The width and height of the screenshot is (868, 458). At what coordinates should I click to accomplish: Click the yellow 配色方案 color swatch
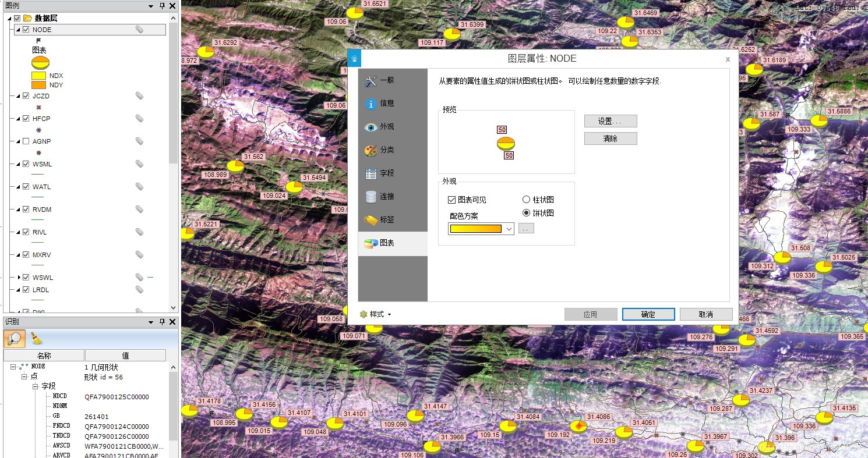[x=476, y=228]
